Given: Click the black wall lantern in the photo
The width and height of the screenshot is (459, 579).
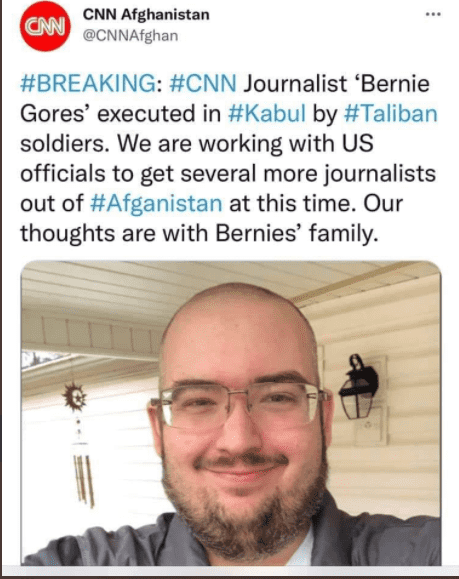Looking at the screenshot, I should [359, 387].
